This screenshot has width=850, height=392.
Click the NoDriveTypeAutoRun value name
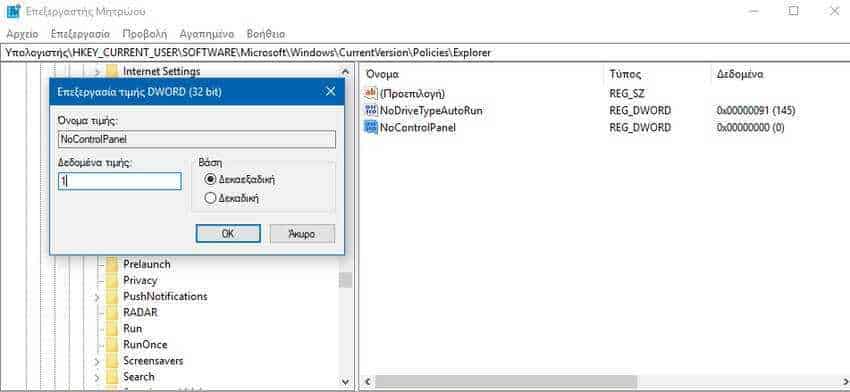coord(431,111)
